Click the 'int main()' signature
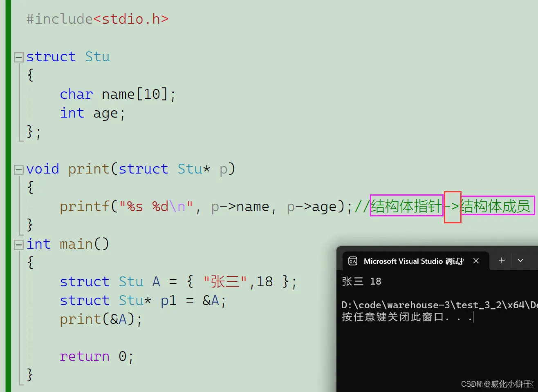The image size is (538, 392). coord(68,244)
